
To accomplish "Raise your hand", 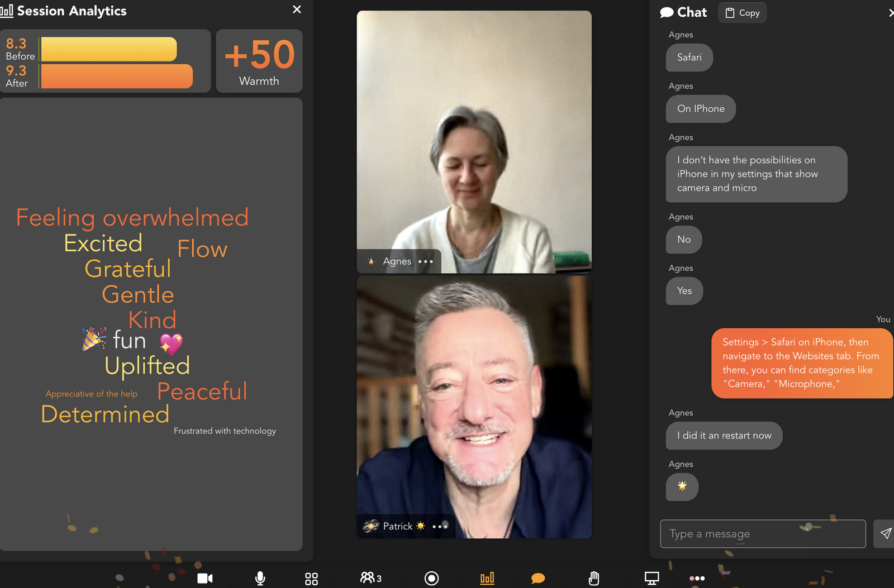I will (594, 578).
